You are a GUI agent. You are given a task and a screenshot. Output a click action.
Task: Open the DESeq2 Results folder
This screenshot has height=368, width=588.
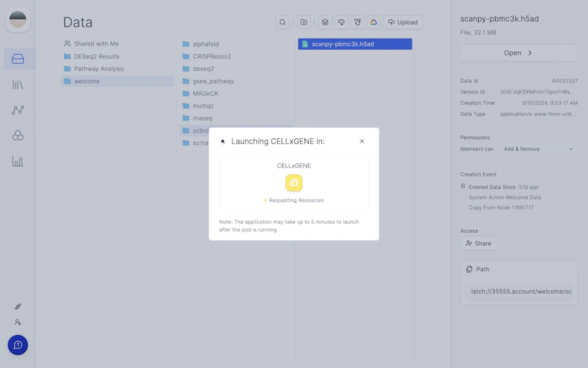point(117,56)
